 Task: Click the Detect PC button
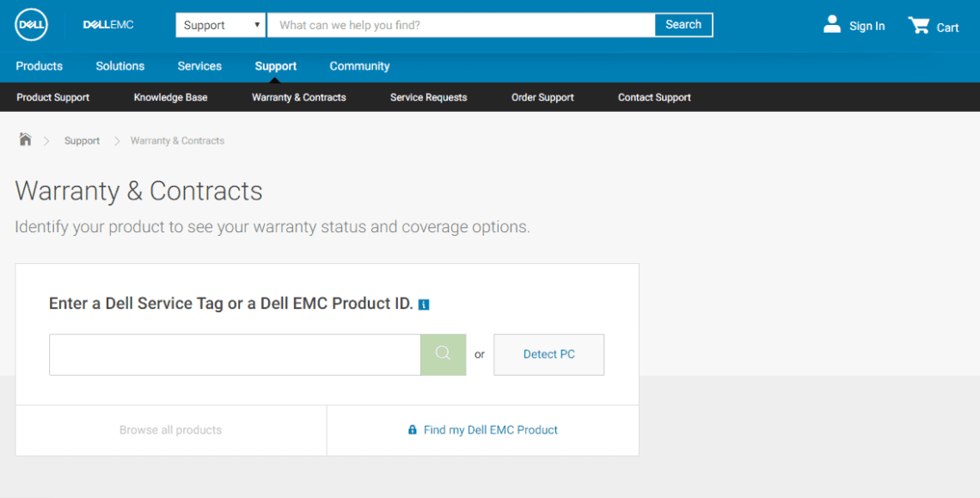(x=548, y=354)
